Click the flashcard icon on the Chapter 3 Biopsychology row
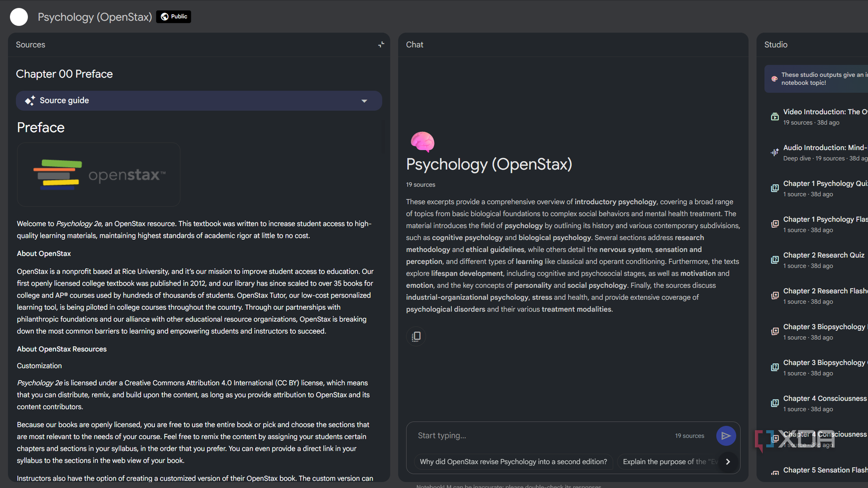868x488 pixels. 775,331
